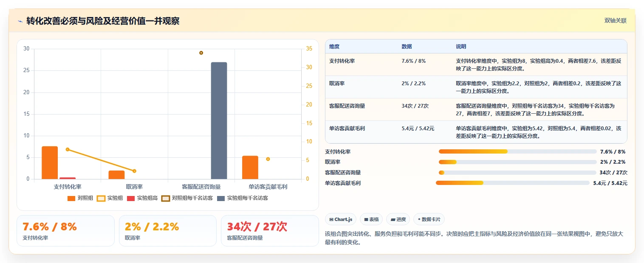Image resolution: width=644 pixels, height=263 pixels.
Task: Click the 支付转化率 x-axis label
Action: 68,187
